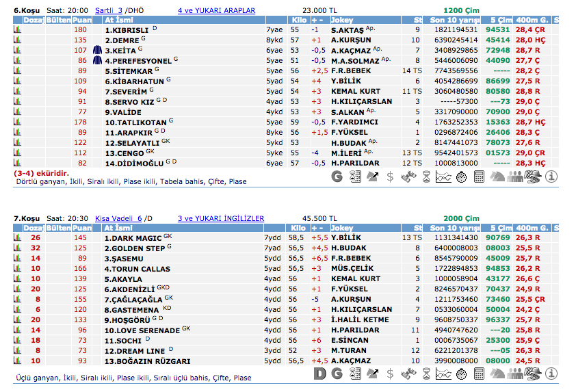The height and width of the screenshot is (392, 576).
Task: Click the binoculars icon in race 6
Action: (x=408, y=177)
